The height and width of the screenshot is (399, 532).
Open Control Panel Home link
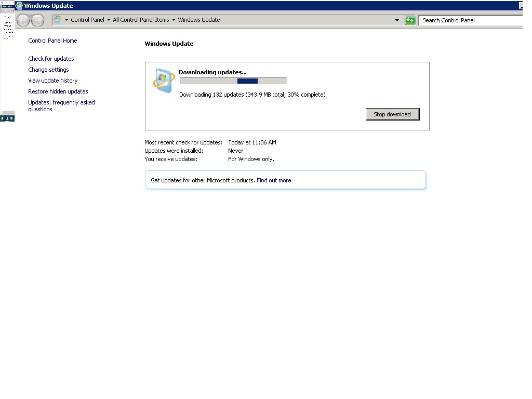pyautogui.click(x=52, y=41)
